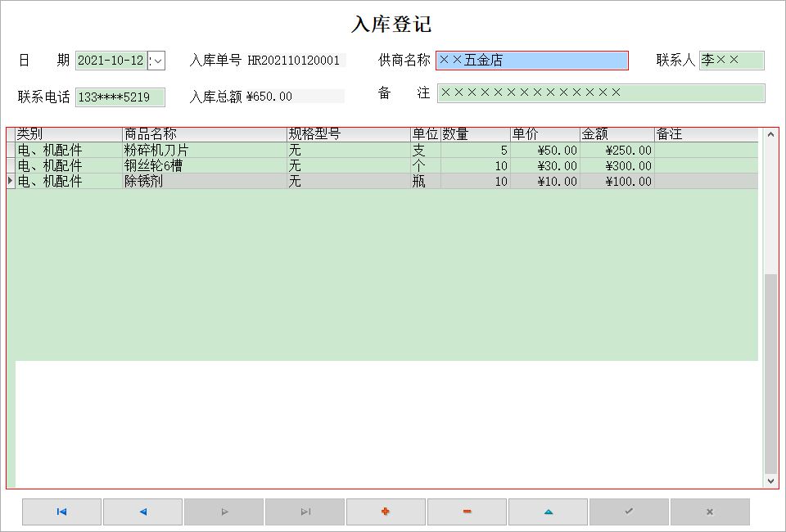Click the edit record triangle button
Viewport: 786px width, 532px height.
click(549, 512)
